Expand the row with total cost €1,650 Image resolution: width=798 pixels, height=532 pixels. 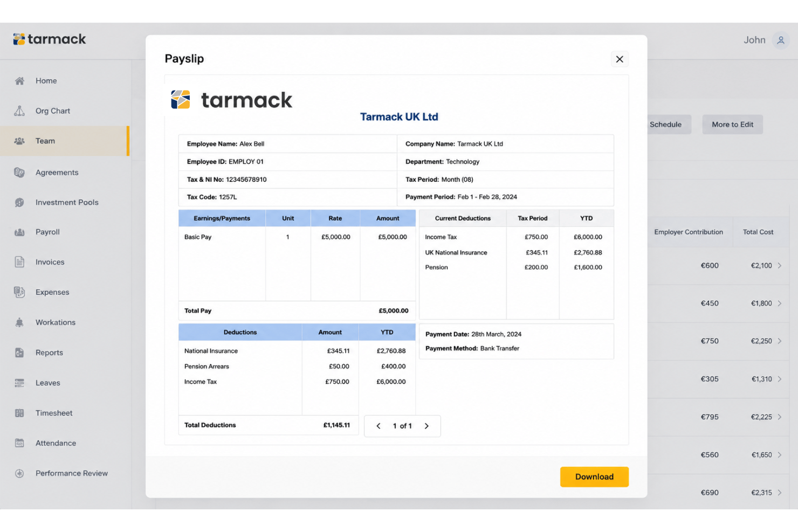[780, 455]
